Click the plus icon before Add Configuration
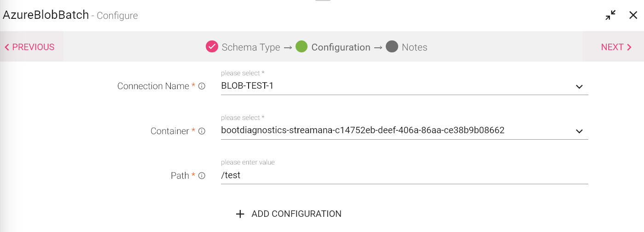This screenshot has height=232, width=644. [240, 214]
